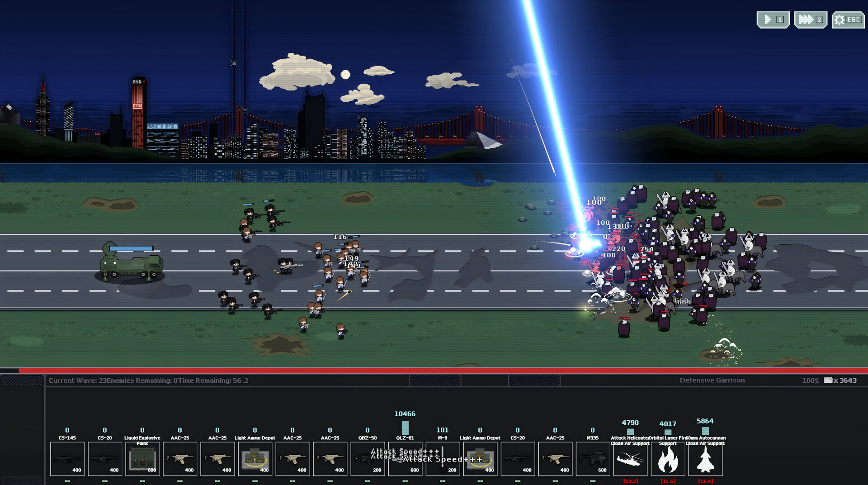868x485 pixels.
Task: Select the M335 machine gun card
Action: (593, 459)
